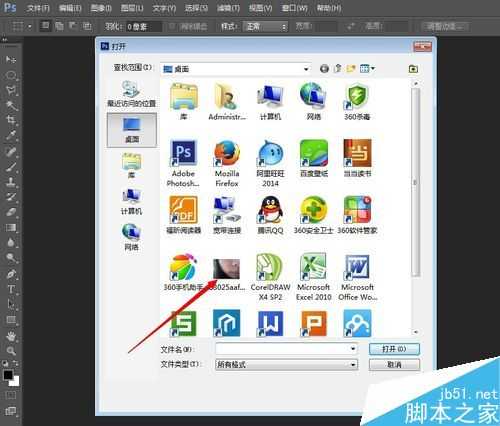Select the Move tool in Photoshop toolbar
Image resolution: width=500 pixels, height=426 pixels.
point(11,59)
